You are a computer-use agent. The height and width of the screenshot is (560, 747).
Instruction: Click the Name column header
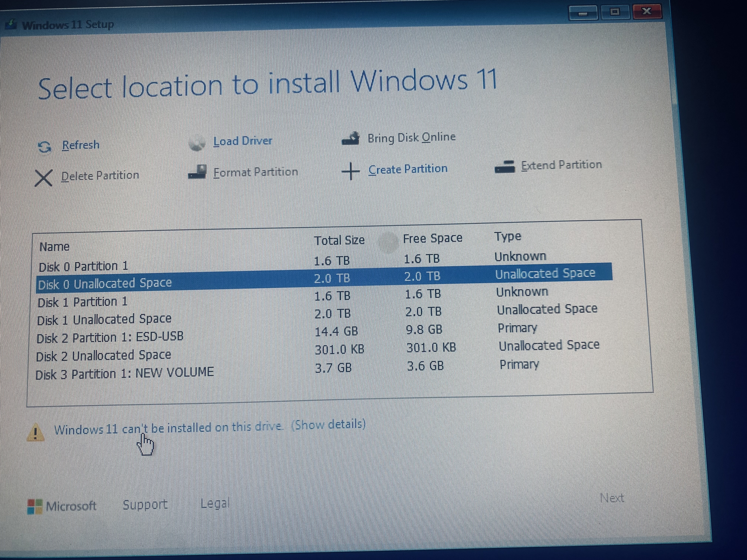point(54,247)
